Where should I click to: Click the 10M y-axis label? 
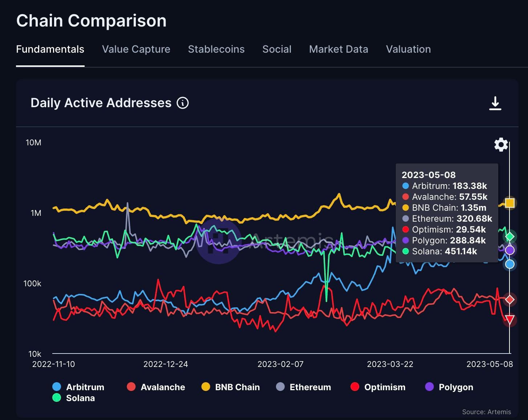(x=33, y=142)
